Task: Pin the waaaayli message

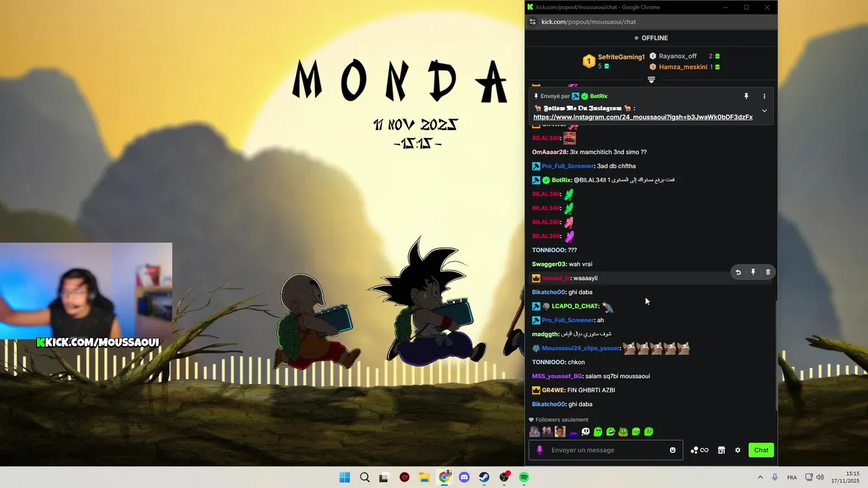Action: [753, 272]
